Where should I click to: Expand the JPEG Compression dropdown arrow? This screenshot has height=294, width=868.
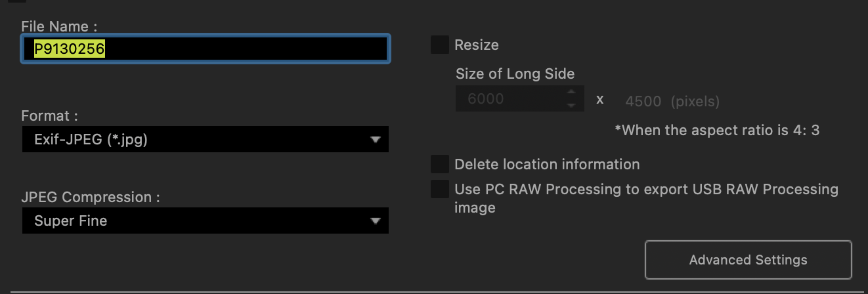coord(375,221)
